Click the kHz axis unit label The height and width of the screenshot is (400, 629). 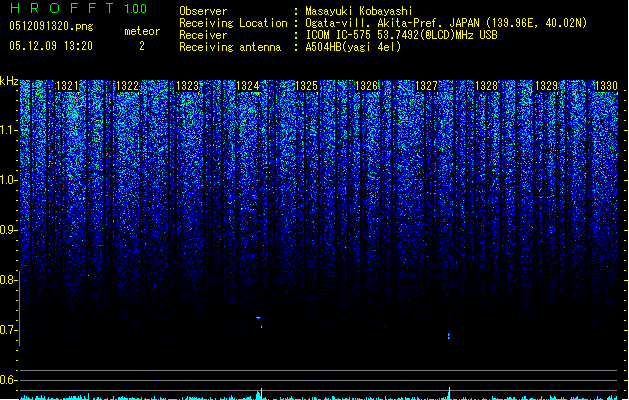click(x=9, y=81)
